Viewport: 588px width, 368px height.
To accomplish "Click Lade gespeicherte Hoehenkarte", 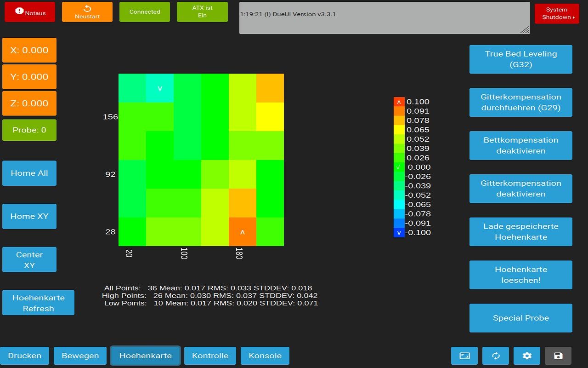I will tap(521, 232).
